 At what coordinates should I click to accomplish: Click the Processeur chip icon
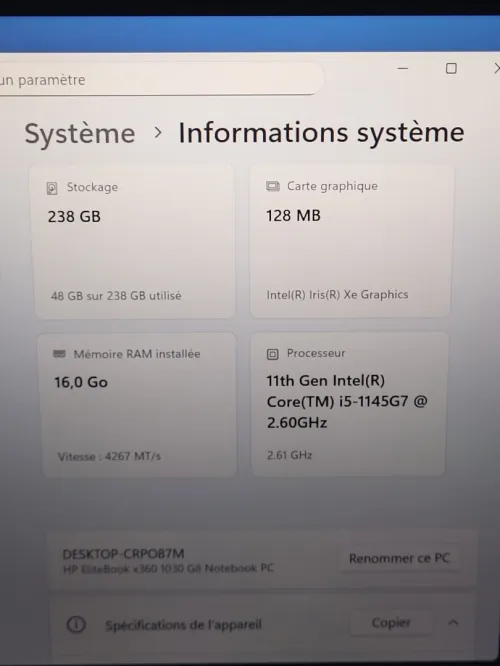tap(273, 354)
